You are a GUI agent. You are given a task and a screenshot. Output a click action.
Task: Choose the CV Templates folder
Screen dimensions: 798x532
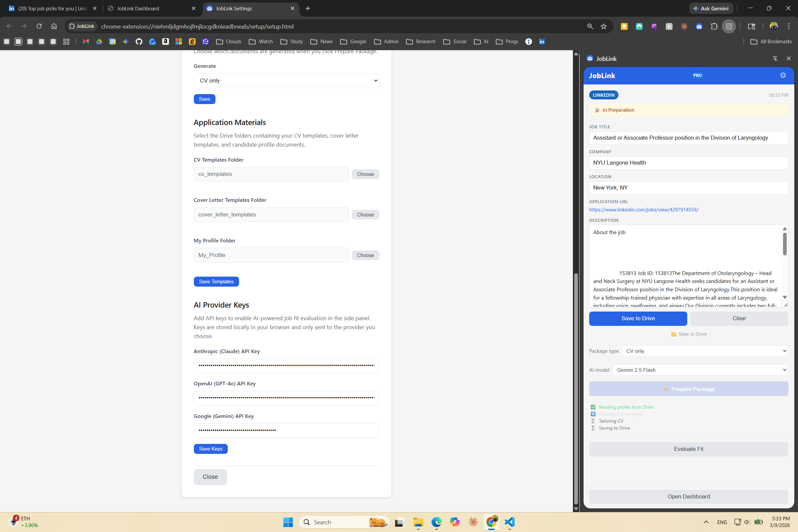click(x=365, y=174)
